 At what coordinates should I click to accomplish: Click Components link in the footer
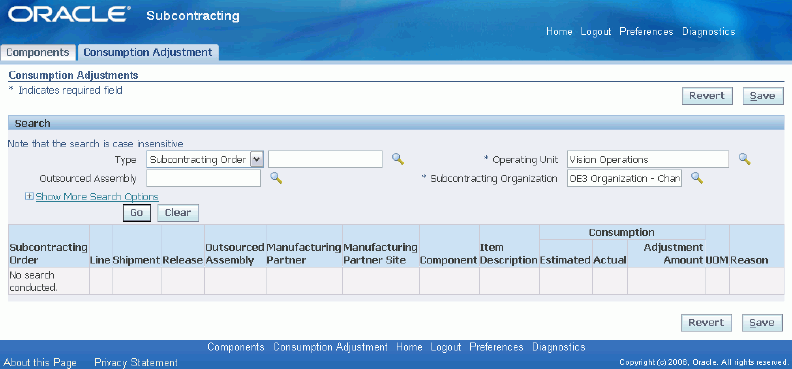236,347
